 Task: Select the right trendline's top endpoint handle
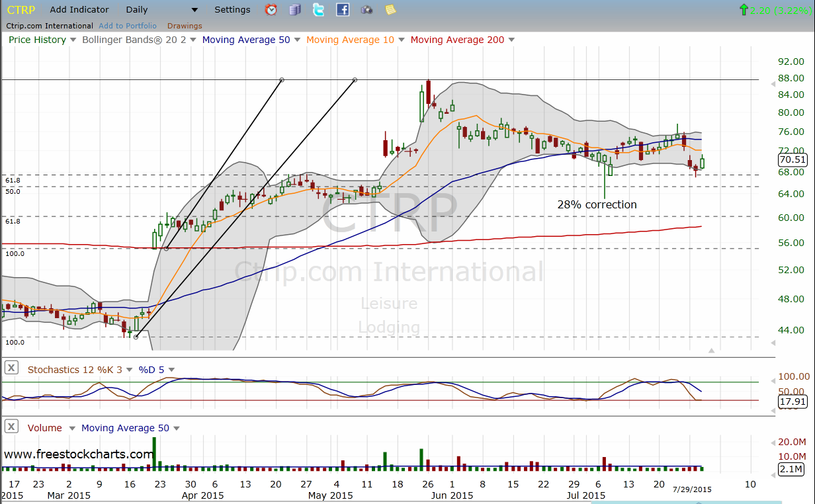pos(355,80)
